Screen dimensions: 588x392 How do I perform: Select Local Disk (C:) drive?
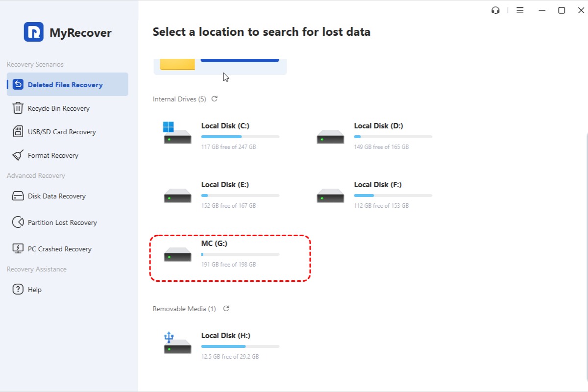pyautogui.click(x=225, y=136)
